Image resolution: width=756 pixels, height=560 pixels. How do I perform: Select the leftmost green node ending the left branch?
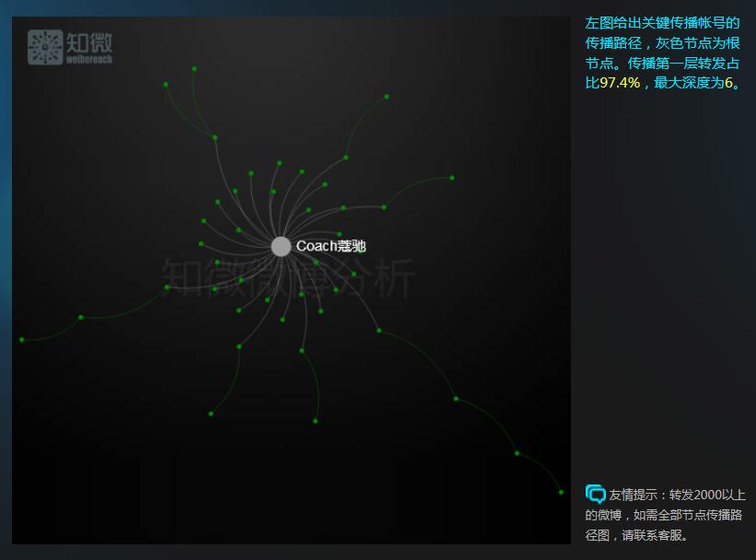(x=22, y=340)
